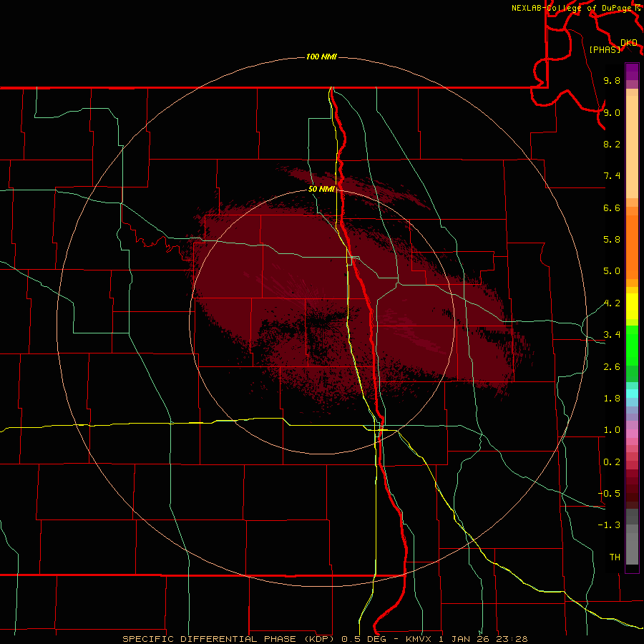The width and height of the screenshot is (644, 644).
Task: Click the 8.2 legend value
Action: click(612, 144)
